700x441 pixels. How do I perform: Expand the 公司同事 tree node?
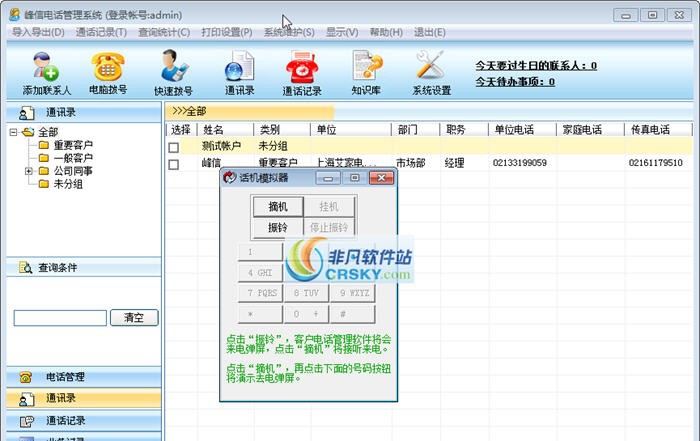coord(29,171)
